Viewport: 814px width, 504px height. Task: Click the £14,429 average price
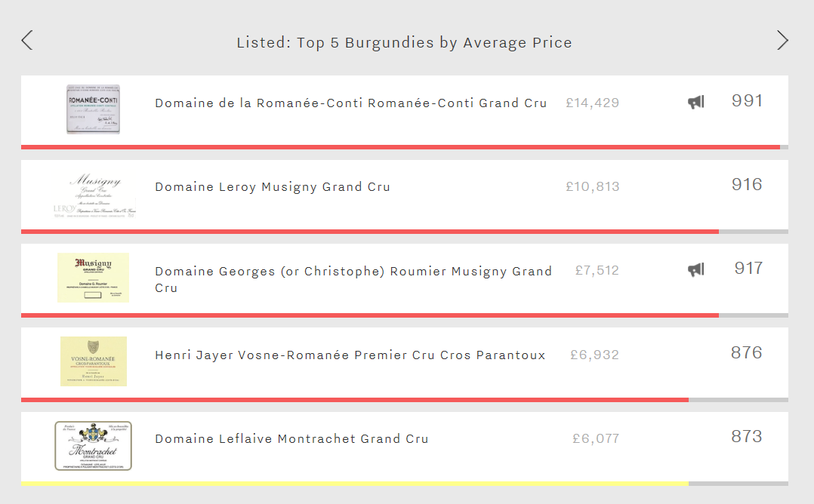[592, 103]
